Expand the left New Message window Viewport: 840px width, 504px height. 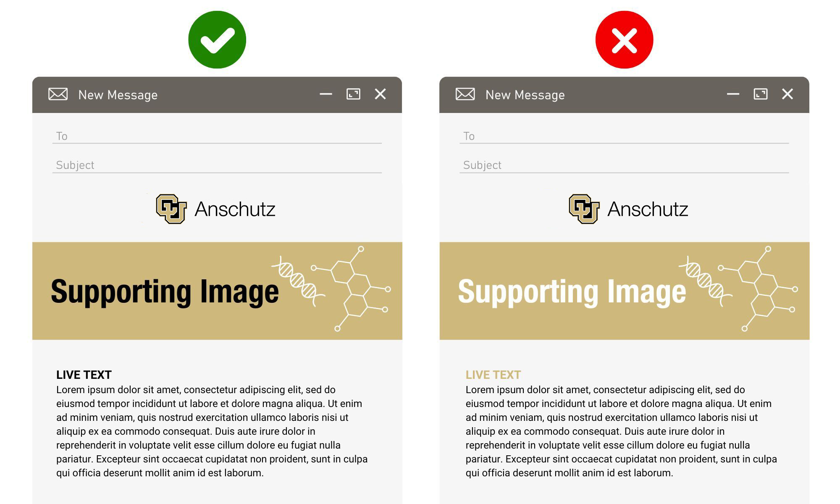click(x=353, y=94)
